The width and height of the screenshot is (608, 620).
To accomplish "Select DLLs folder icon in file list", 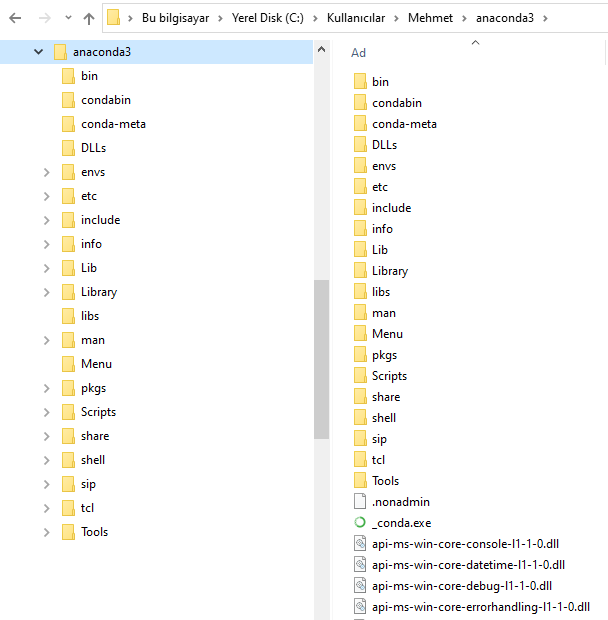I will click(x=360, y=144).
